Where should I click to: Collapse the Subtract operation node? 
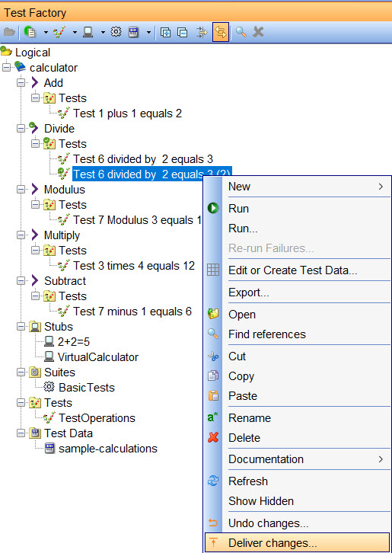click(21, 281)
